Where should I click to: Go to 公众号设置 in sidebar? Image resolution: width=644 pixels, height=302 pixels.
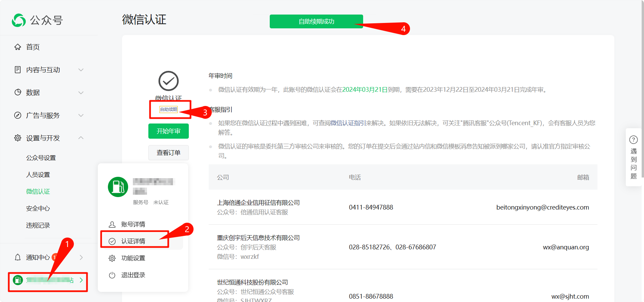click(41, 158)
